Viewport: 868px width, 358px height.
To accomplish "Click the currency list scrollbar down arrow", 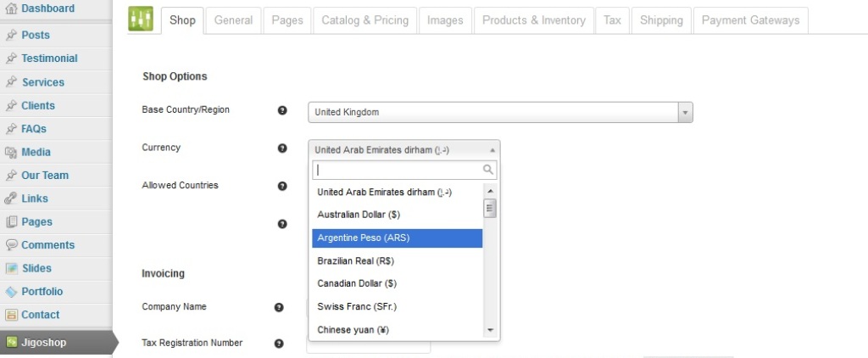I will click(489, 330).
